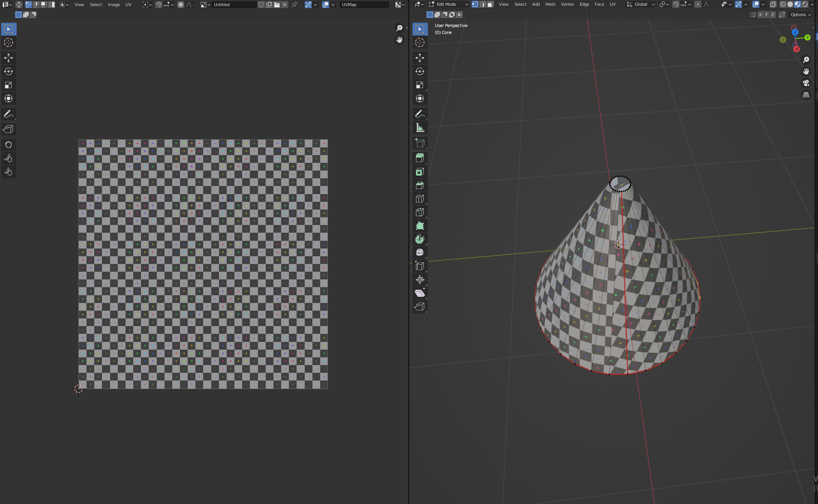Select the Loop Cut tool

420,199
